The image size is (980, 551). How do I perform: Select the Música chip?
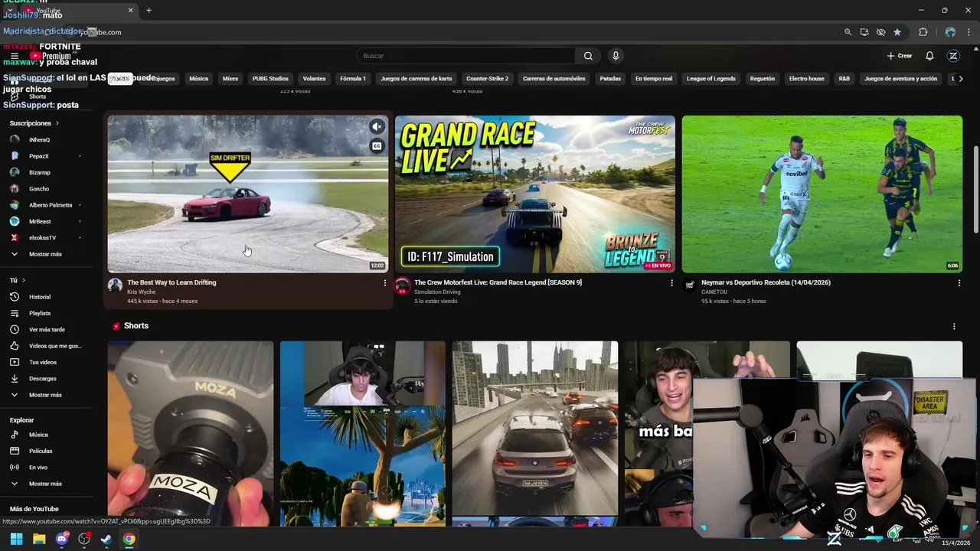[198, 79]
